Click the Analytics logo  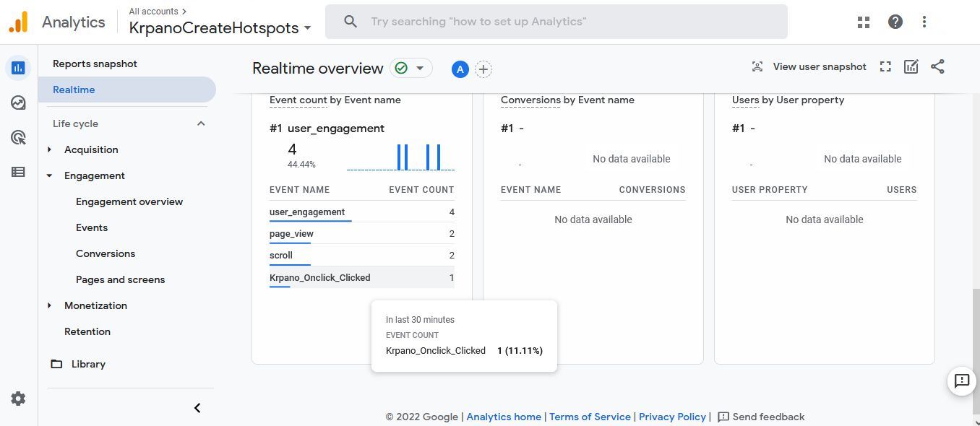56,22
